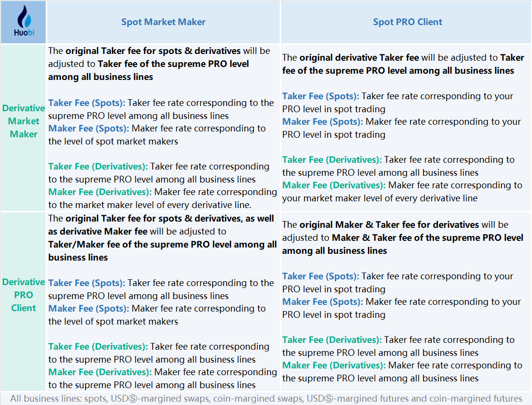
Task: Click bold text "original derivative Taker fee"
Action: click(x=359, y=58)
